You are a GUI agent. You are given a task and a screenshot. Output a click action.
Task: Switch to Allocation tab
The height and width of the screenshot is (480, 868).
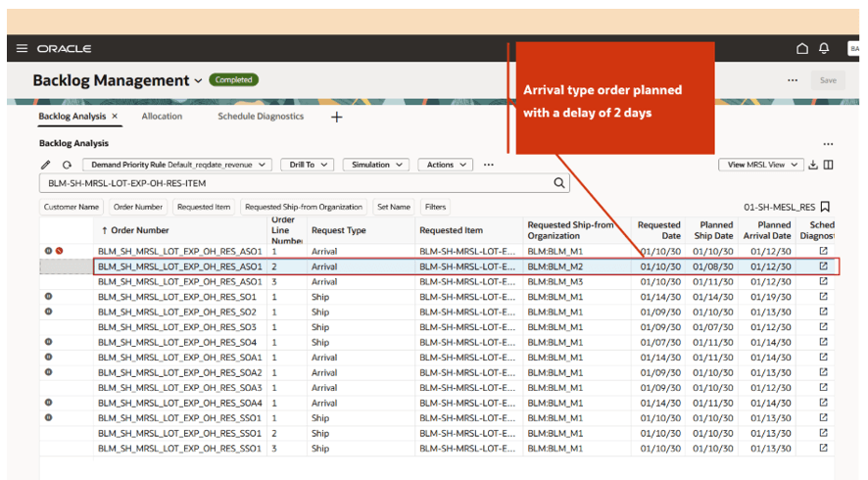(x=162, y=117)
